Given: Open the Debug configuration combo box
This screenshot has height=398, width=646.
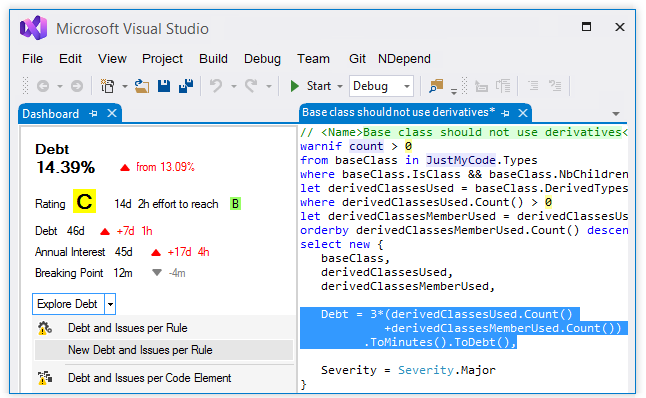Looking at the screenshot, I should 381,86.
